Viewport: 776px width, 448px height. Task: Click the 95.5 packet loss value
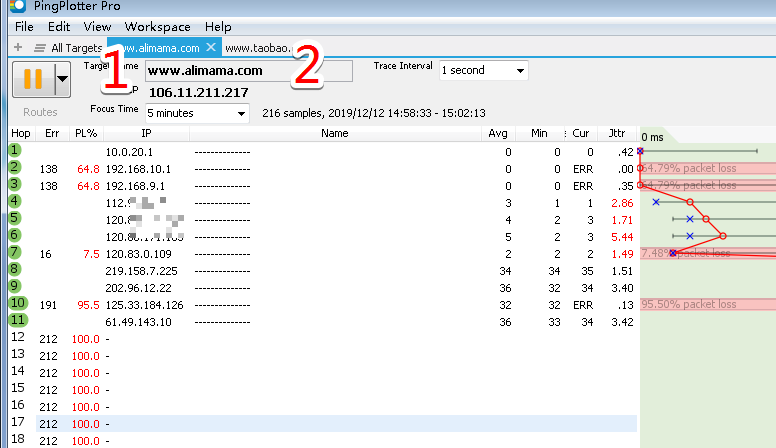88,305
